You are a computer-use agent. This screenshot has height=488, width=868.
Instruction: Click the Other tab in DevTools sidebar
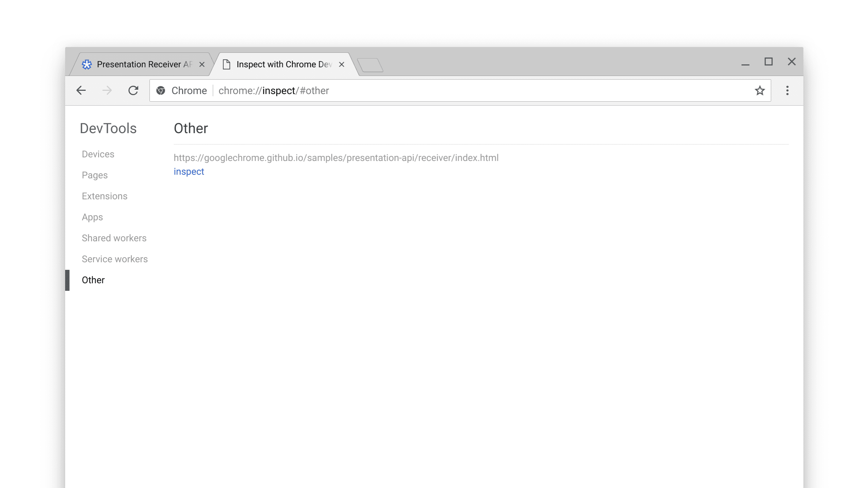click(93, 280)
